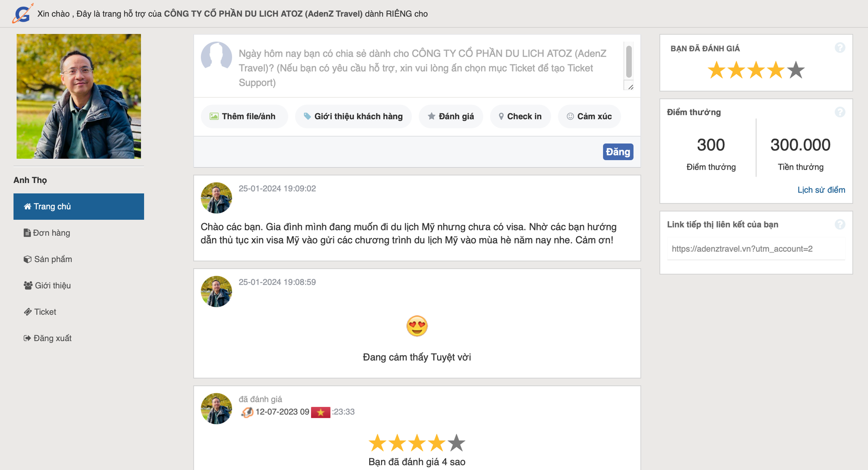This screenshot has height=470, width=868.
Task: Click the post composer scrollbar
Action: [629, 62]
